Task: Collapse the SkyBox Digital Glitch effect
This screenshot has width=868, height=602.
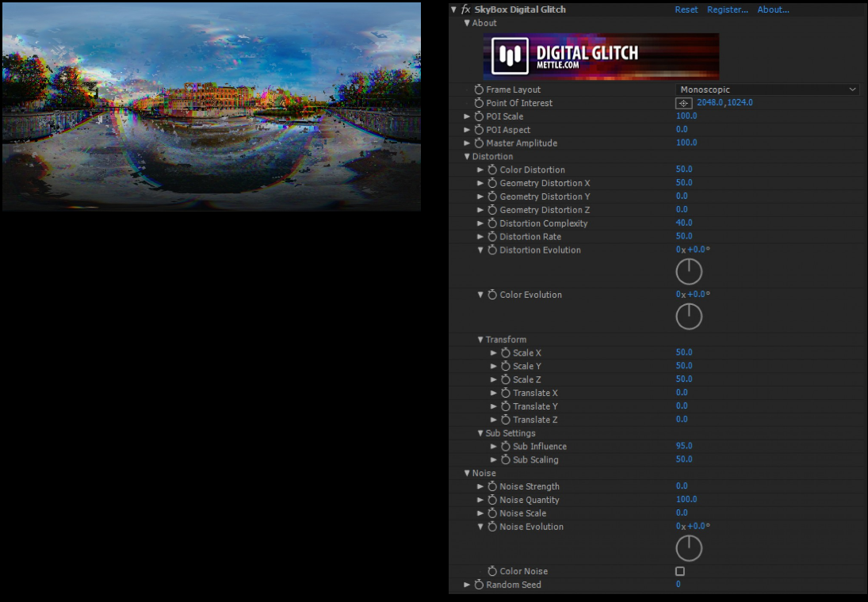Action: coord(454,10)
